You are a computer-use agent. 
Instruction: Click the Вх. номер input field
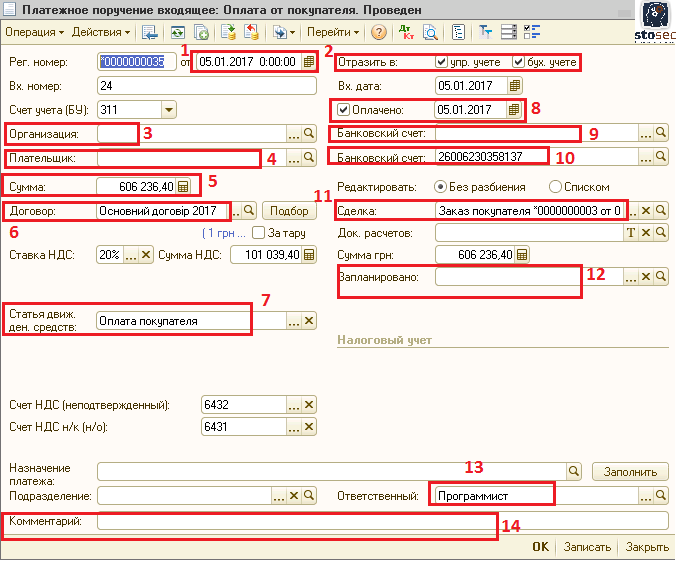[207, 86]
